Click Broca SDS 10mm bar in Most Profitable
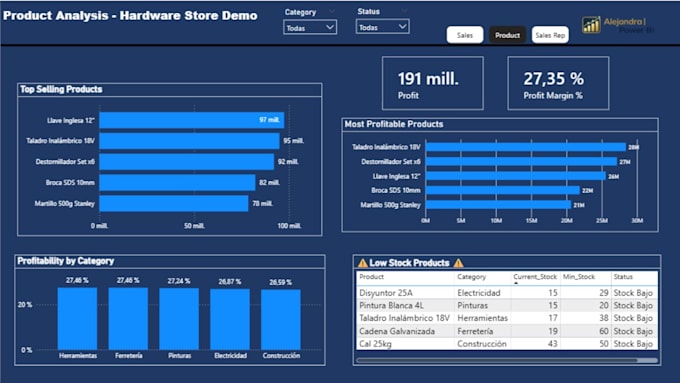 point(503,190)
